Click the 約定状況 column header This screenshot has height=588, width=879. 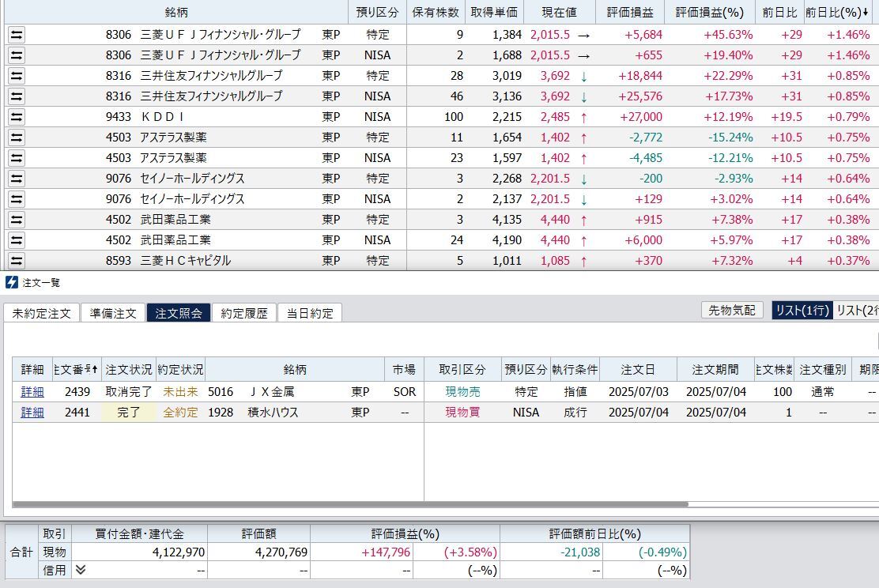coord(180,369)
